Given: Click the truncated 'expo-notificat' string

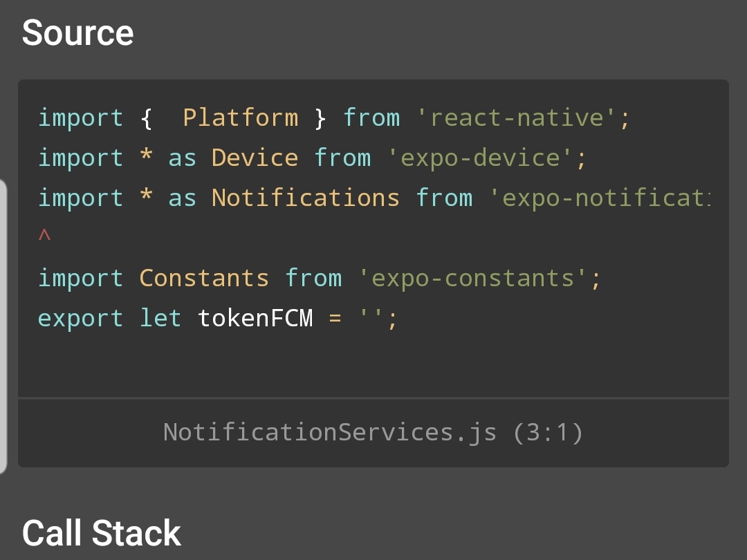Looking at the screenshot, I should click(x=599, y=198).
